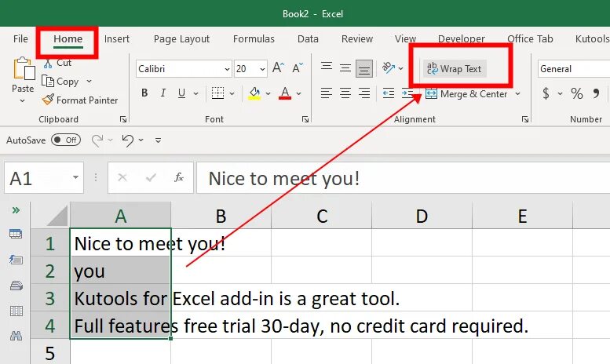
Task: Toggle Wrap Text
Action: point(455,69)
